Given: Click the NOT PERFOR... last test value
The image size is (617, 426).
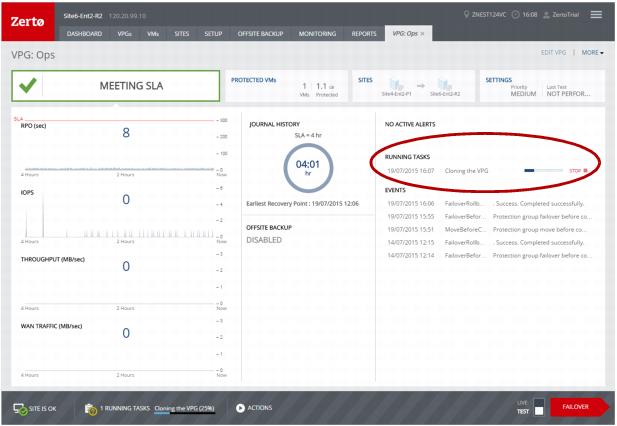Looking at the screenshot, I should [x=568, y=94].
